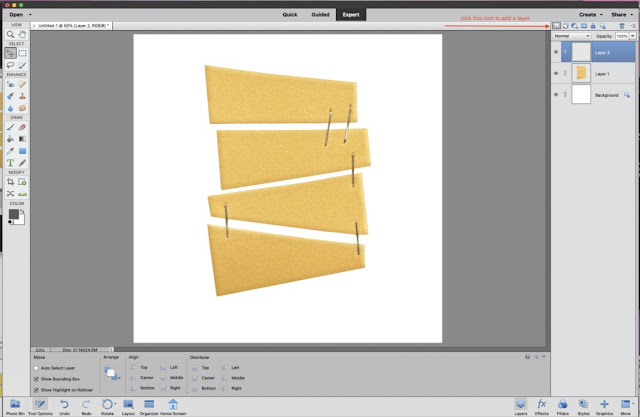Open the Effects panel
Image resolution: width=640 pixels, height=417 pixels.
[542, 407]
